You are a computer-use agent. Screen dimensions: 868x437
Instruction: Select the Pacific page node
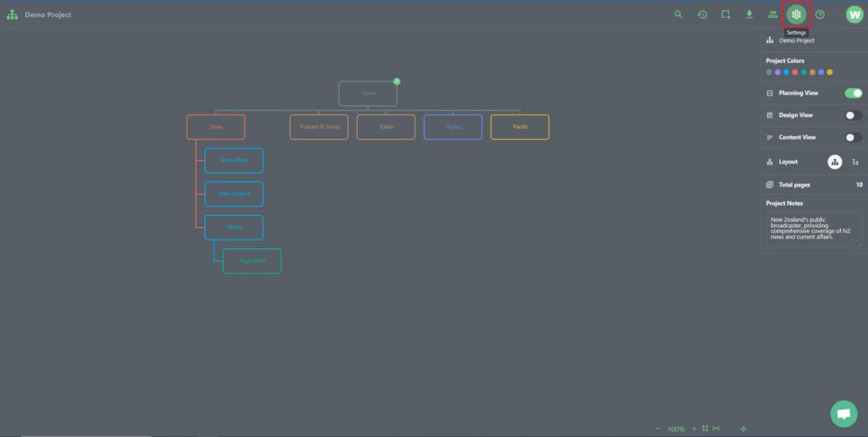(x=520, y=127)
